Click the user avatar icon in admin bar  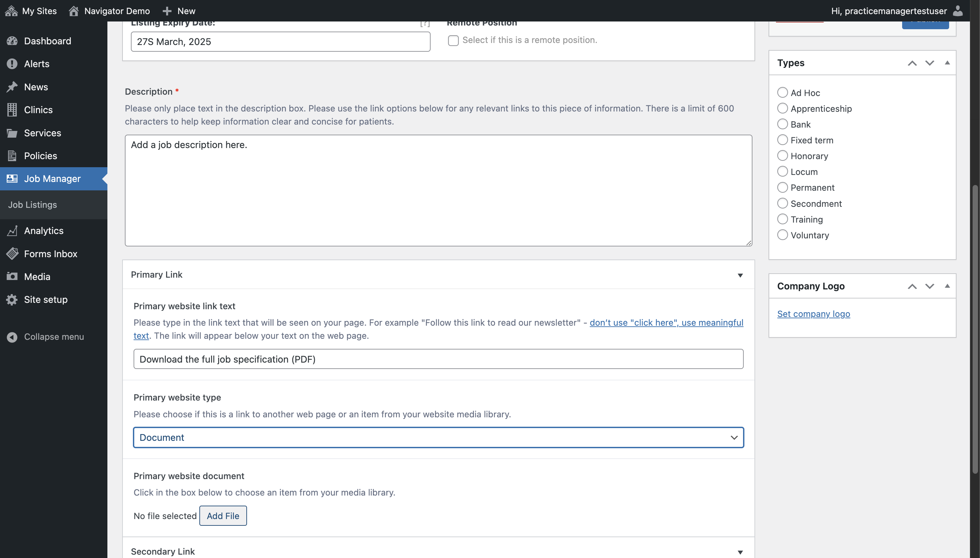point(958,11)
